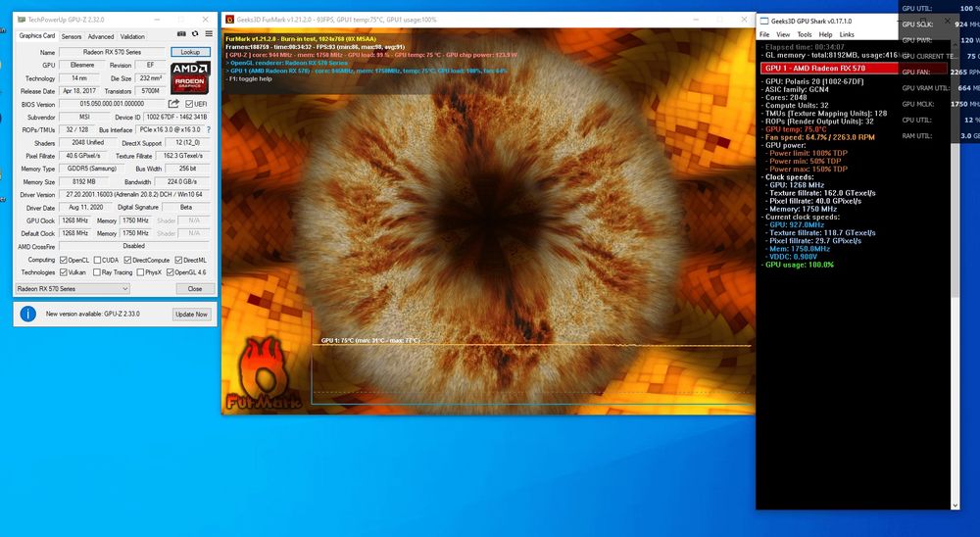
Task: Click the Memory Type field GDDR5 (Samsung)
Action: (92, 169)
